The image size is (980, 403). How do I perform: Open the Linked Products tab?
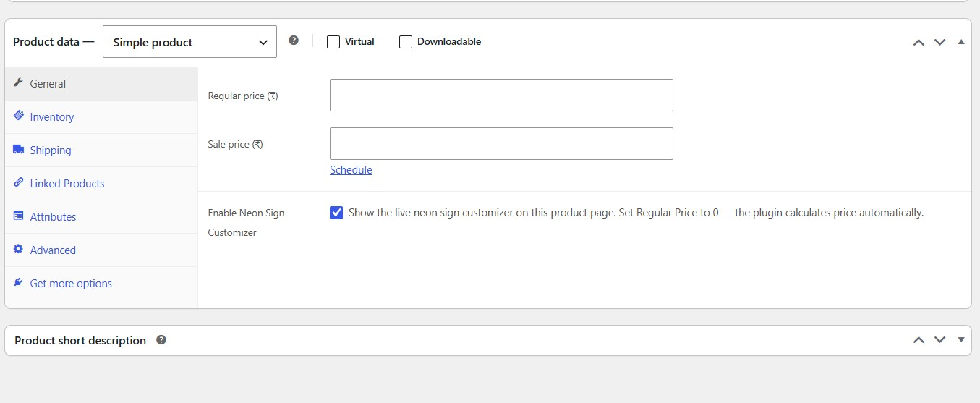pyautogui.click(x=101, y=184)
